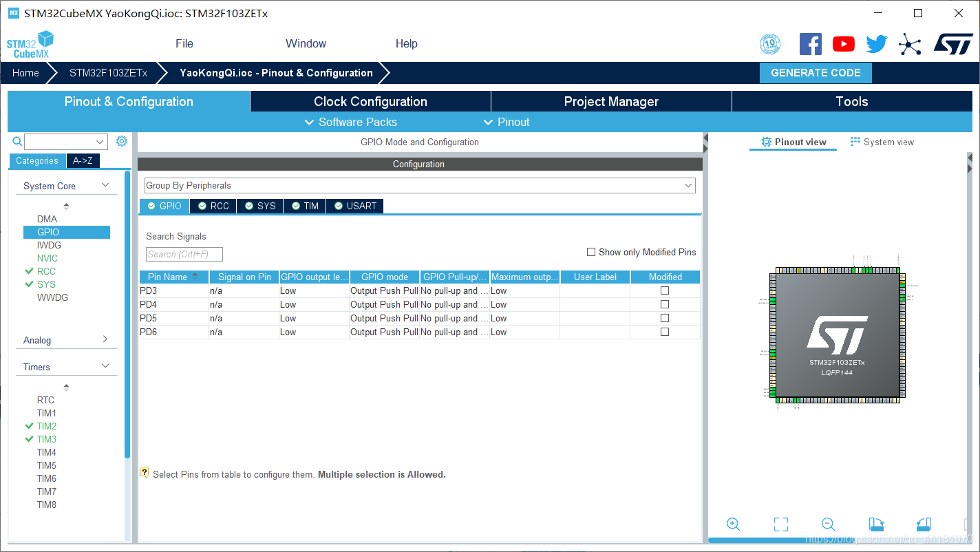
Task: Switch to Clock Configuration tab
Action: pos(370,101)
